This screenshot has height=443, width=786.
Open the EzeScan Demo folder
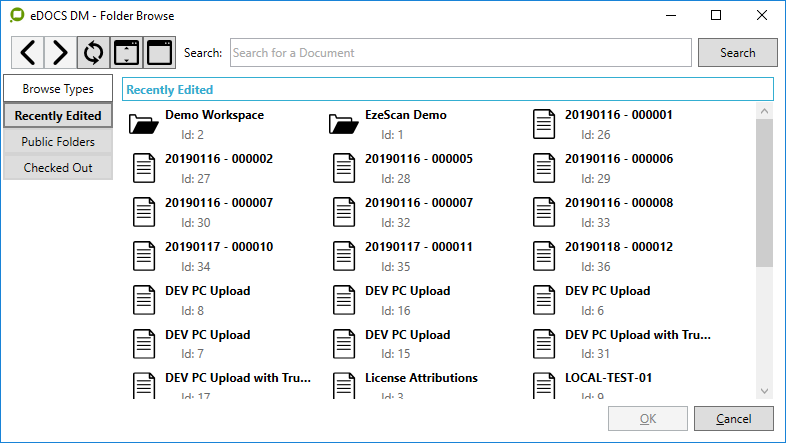405,115
